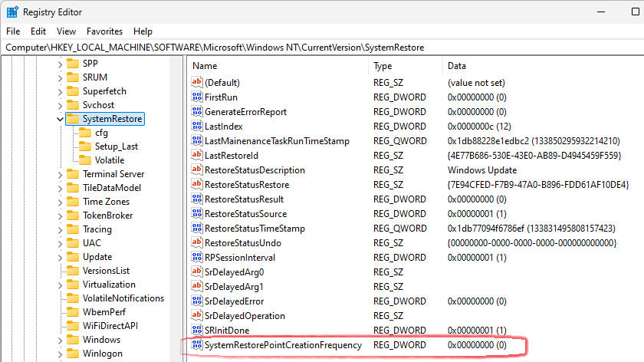Open the File menu
Screen dimensions: 644x362
(13, 31)
